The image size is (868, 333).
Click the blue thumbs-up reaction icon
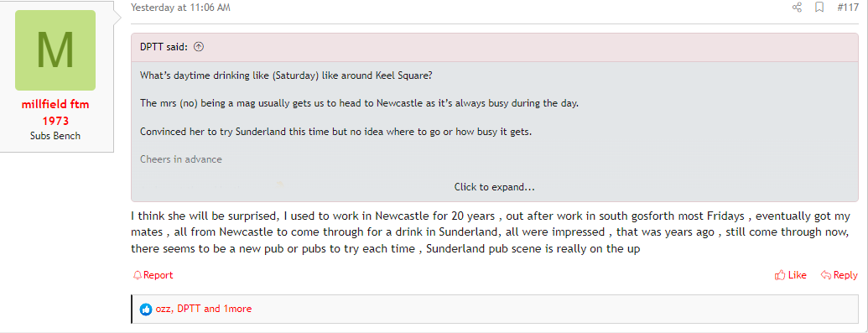click(146, 310)
